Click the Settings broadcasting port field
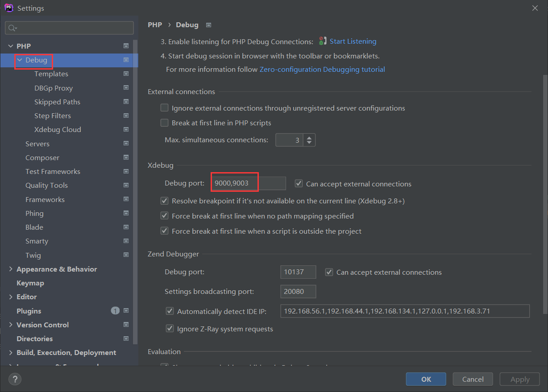 (x=298, y=292)
